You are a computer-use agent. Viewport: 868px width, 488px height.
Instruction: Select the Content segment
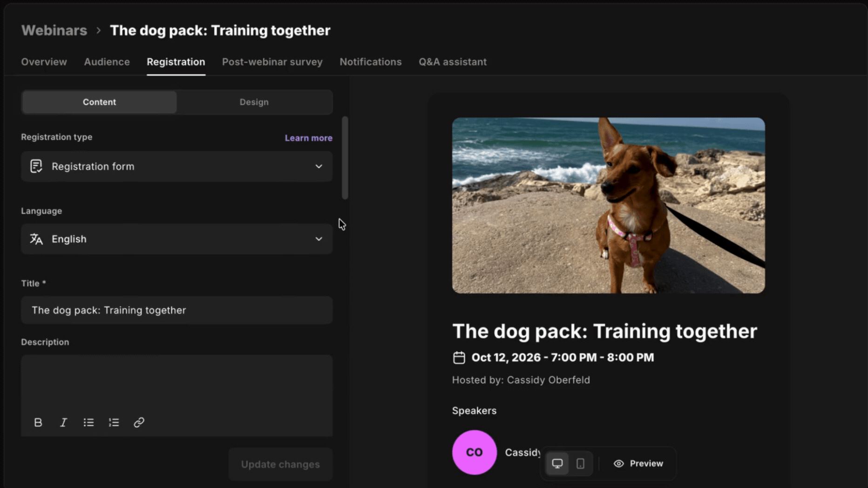99,102
